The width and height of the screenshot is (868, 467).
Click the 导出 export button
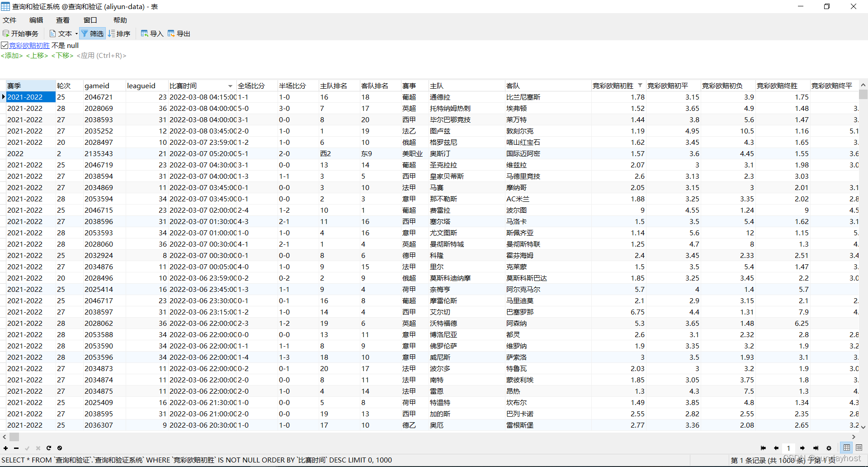(179, 33)
